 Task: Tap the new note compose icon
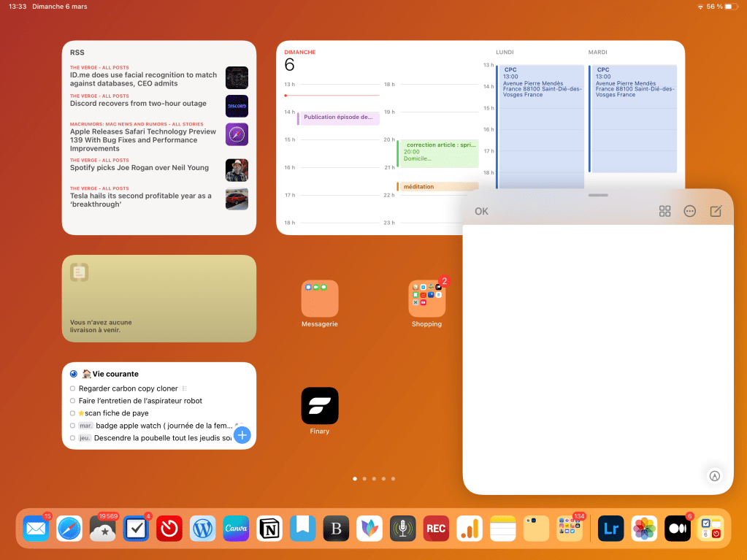click(x=716, y=211)
